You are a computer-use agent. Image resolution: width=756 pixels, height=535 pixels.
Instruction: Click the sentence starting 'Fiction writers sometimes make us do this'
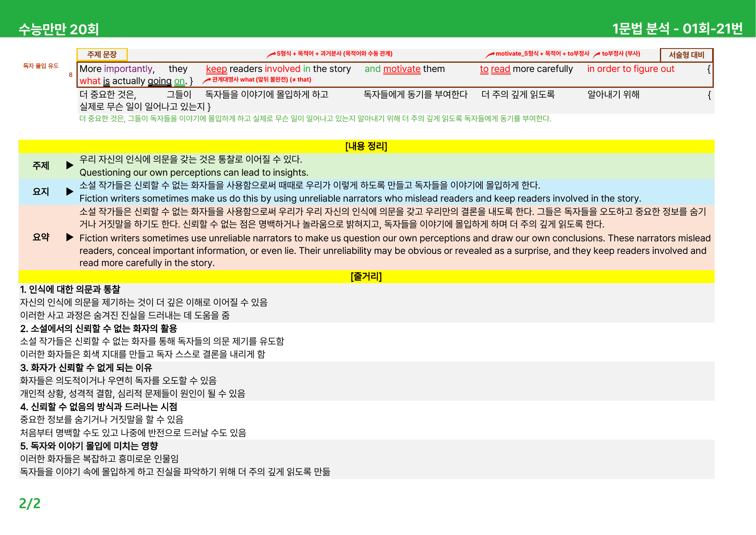pyautogui.click(x=360, y=198)
